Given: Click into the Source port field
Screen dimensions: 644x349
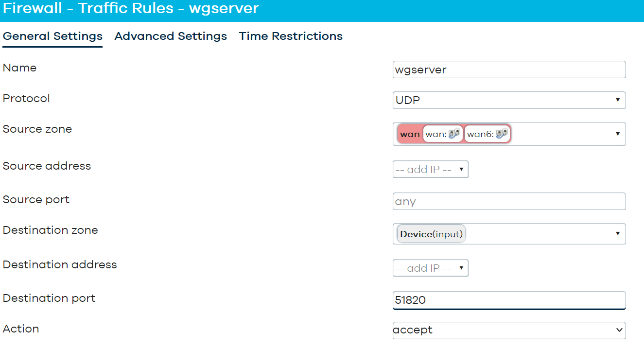Looking at the screenshot, I should [x=508, y=201].
